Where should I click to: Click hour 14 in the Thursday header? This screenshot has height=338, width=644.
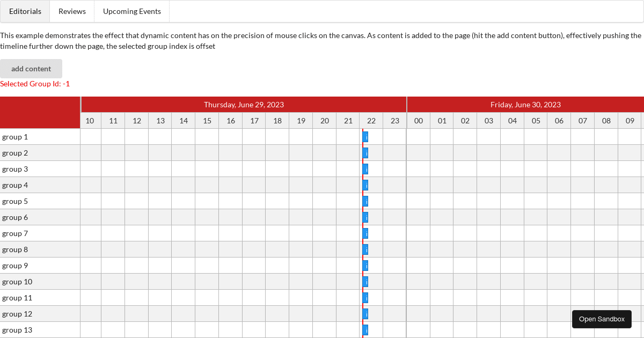(x=184, y=121)
